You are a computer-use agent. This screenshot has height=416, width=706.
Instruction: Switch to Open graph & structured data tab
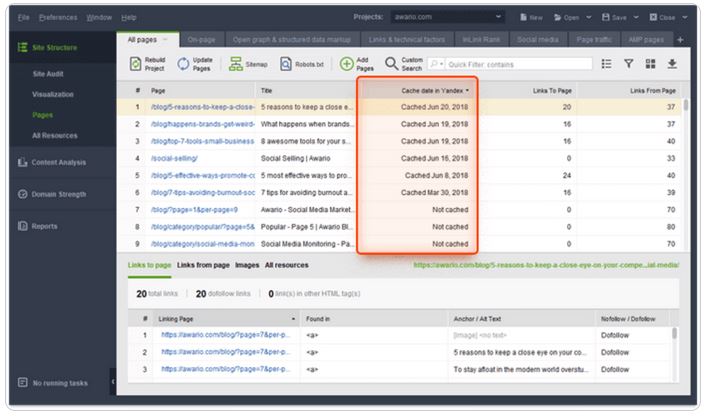coord(291,40)
